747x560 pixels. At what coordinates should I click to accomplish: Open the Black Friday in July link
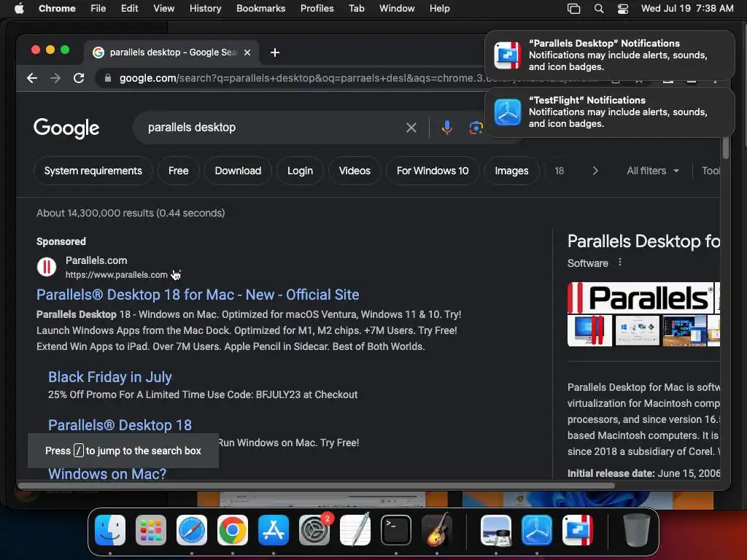click(x=110, y=377)
